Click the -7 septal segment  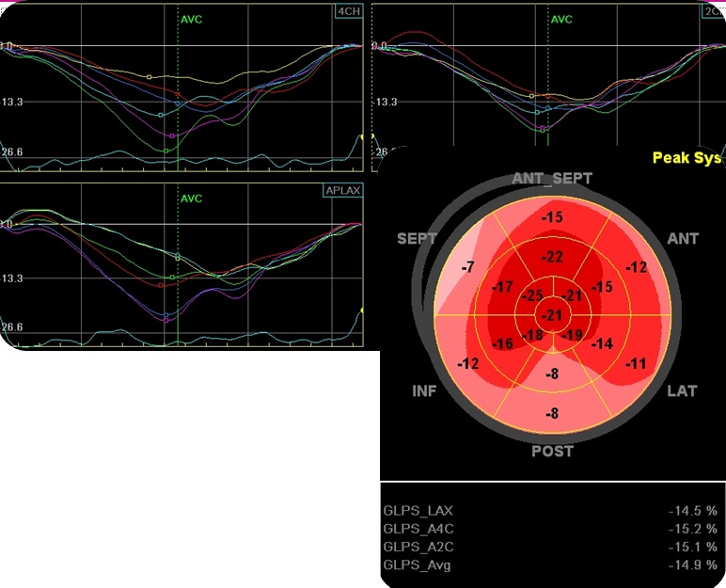tap(467, 268)
